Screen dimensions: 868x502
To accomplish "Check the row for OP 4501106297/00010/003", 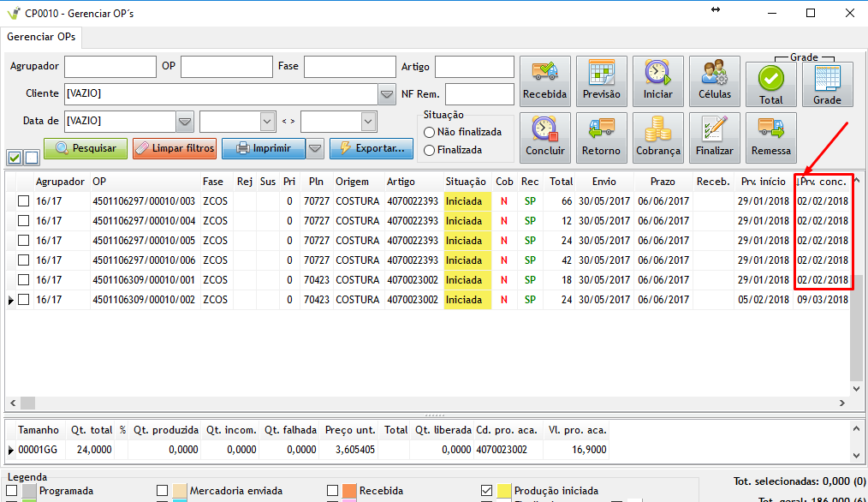I will pos(24,201).
